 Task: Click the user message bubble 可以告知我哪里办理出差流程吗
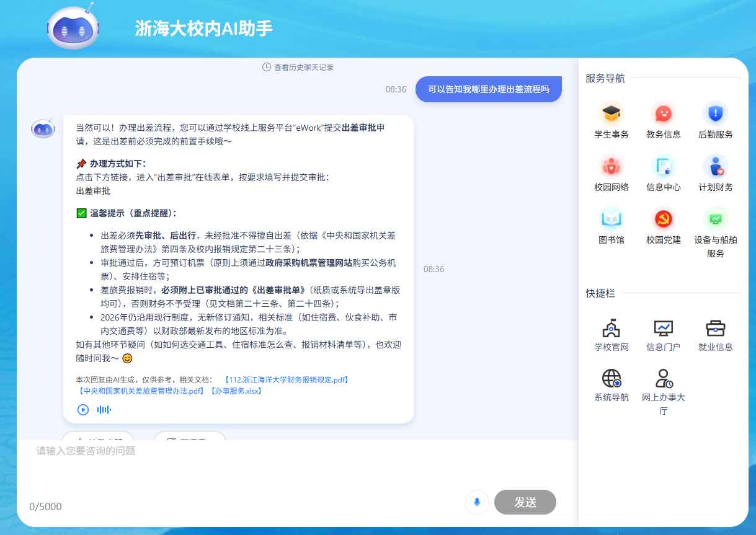click(489, 89)
